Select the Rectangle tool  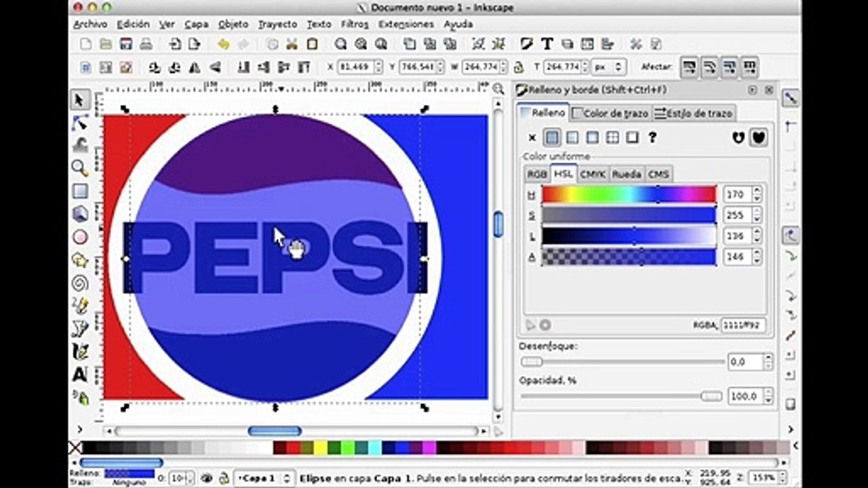pyautogui.click(x=80, y=192)
